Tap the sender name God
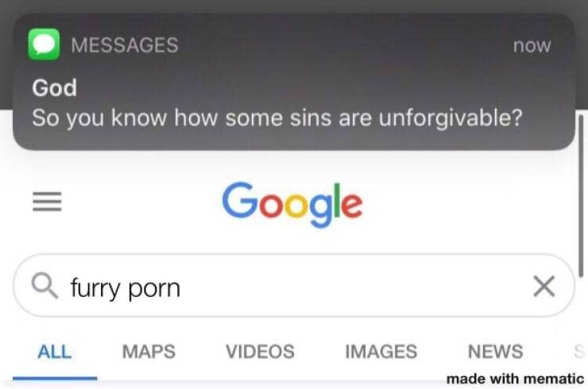588x389 pixels. (x=54, y=88)
